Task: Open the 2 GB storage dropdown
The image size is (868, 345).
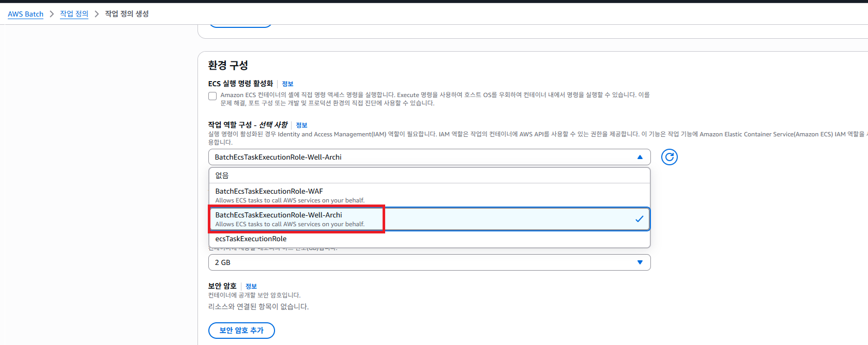Action: [424, 262]
